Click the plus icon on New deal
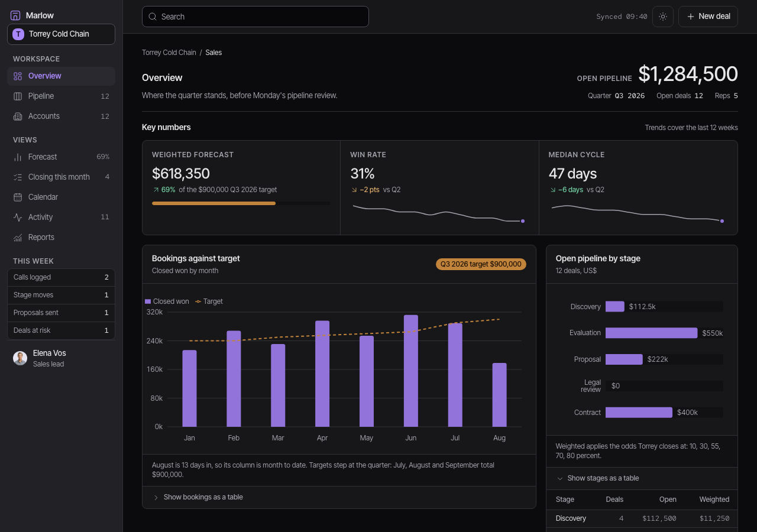Screen dimensions: 757x532 [x=690, y=17]
